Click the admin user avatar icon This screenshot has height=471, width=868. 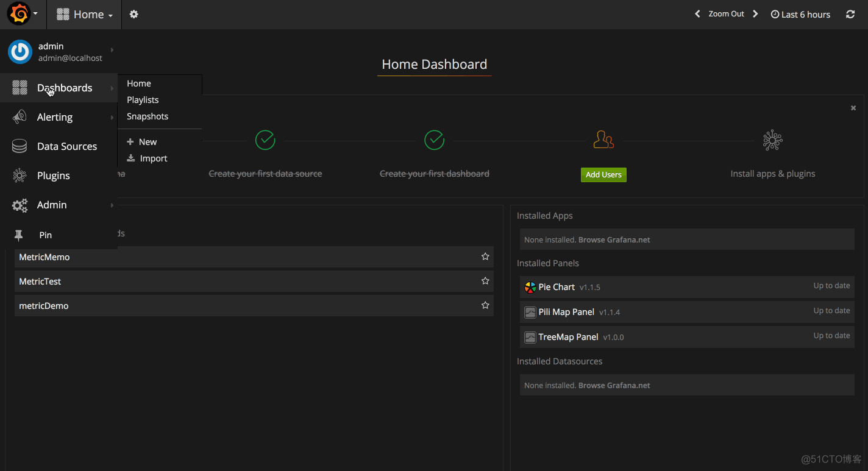tap(20, 52)
